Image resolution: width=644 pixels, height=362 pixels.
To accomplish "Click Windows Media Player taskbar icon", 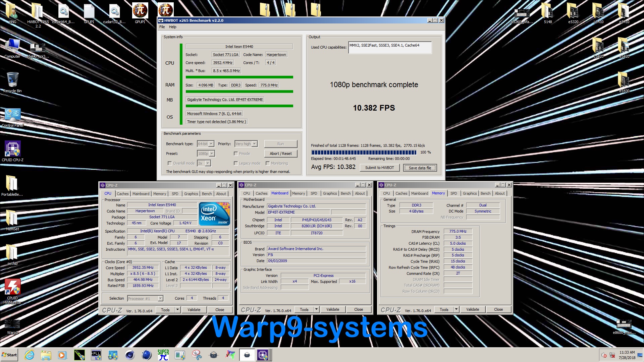I will [62, 355].
